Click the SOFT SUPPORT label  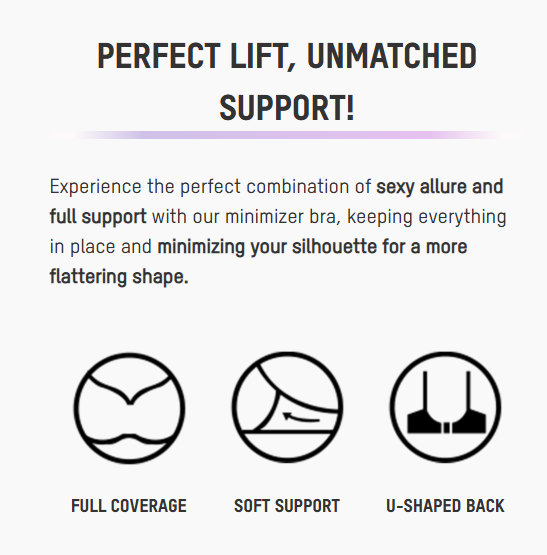point(287,505)
